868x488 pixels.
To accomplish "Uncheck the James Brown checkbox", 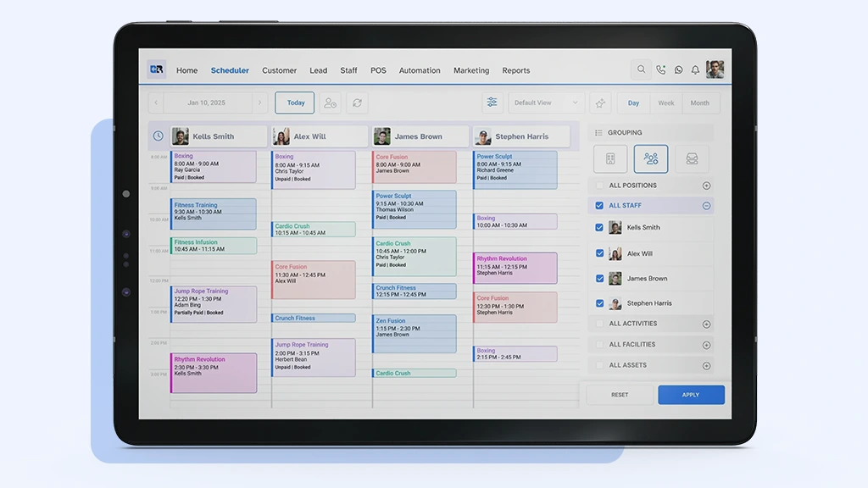I will (600, 279).
